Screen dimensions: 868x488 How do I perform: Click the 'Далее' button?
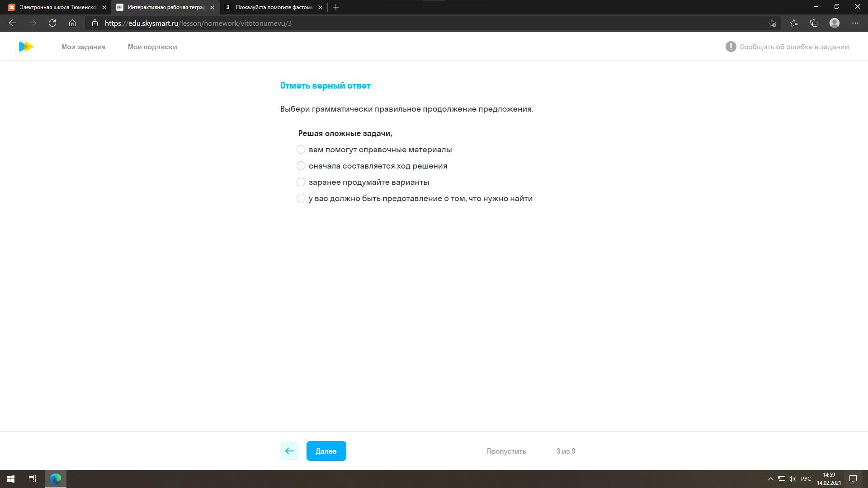(x=326, y=451)
